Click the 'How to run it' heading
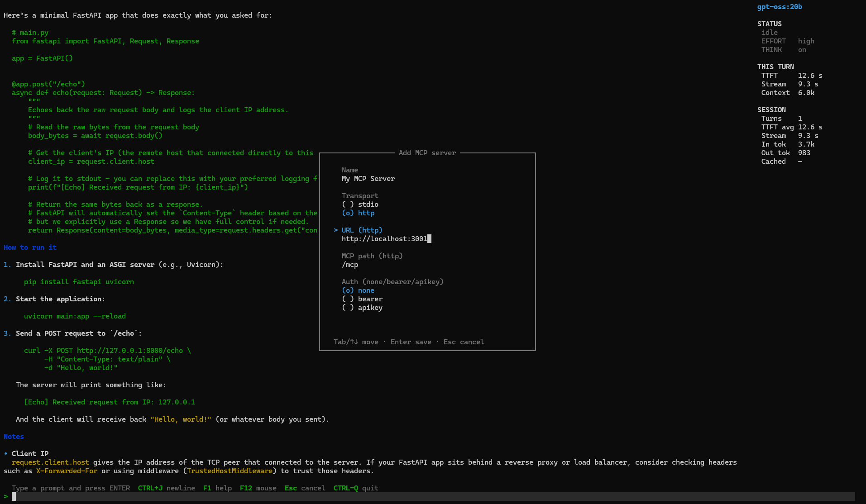 [30, 247]
